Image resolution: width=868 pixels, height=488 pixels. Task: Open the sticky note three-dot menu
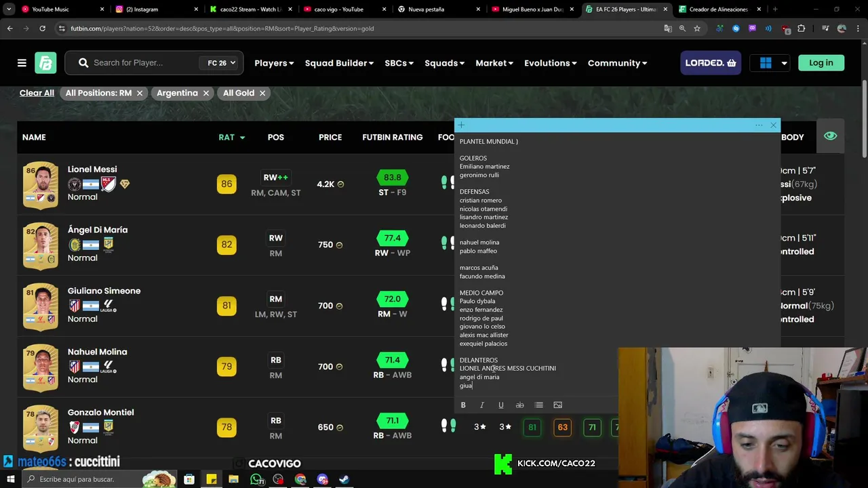759,125
